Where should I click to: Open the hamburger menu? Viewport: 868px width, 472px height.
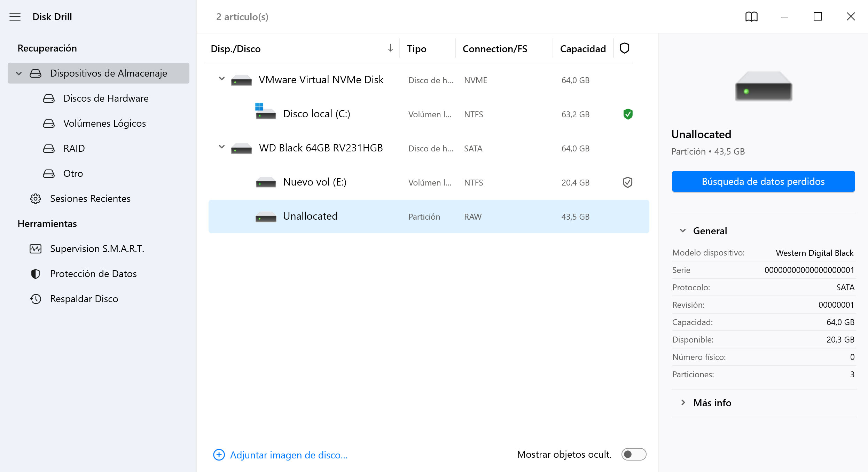click(x=15, y=17)
